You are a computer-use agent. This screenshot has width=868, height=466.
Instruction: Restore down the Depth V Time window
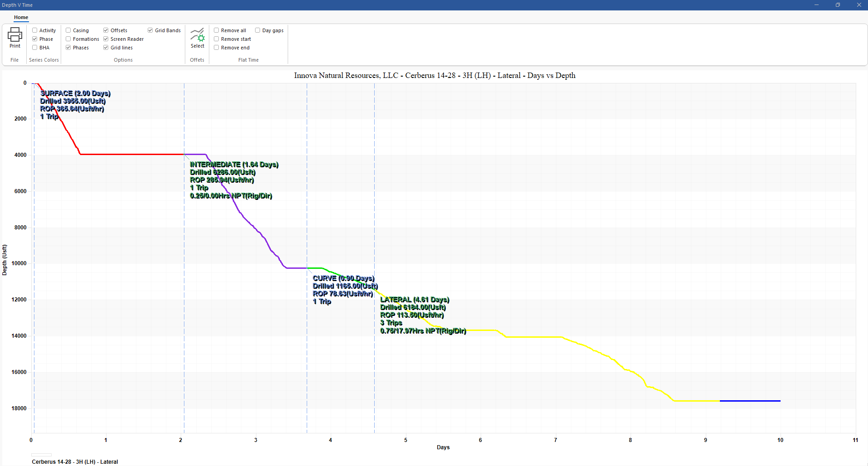tap(838, 5)
